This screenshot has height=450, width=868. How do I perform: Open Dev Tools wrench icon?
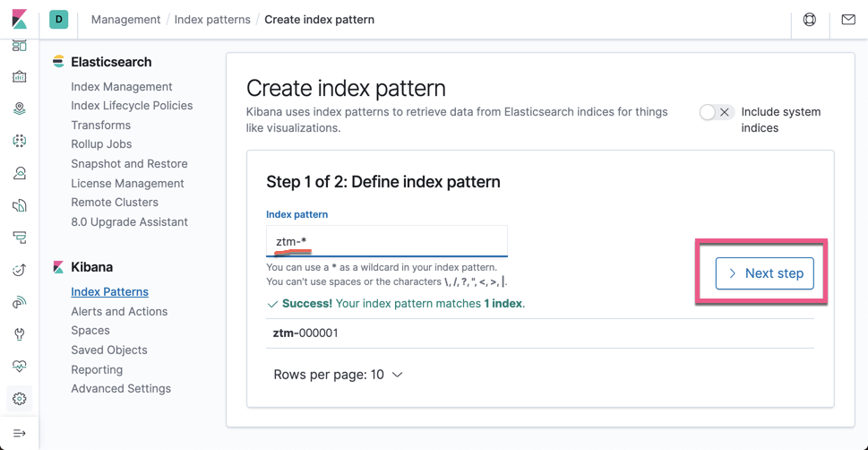click(20, 334)
